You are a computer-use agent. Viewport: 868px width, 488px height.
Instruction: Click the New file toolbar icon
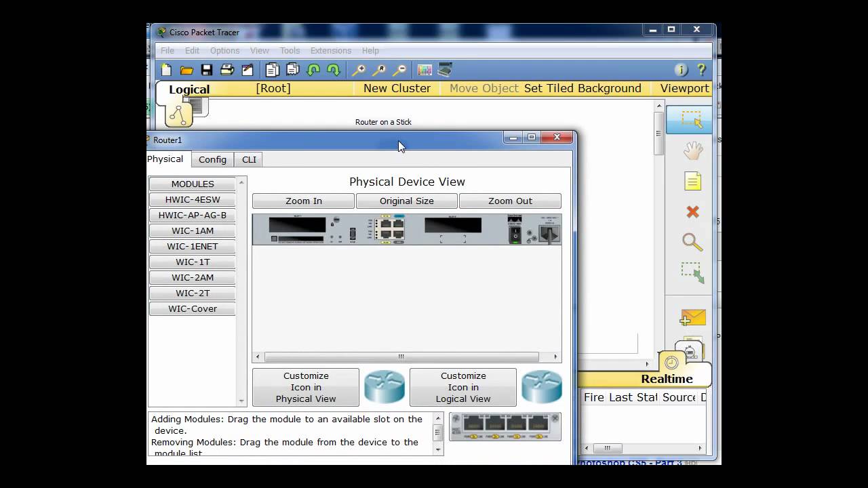[x=166, y=70]
